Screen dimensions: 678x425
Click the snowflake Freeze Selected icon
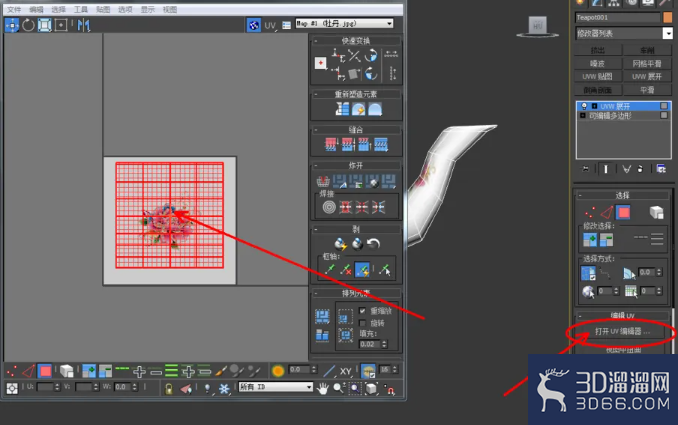[224, 388]
